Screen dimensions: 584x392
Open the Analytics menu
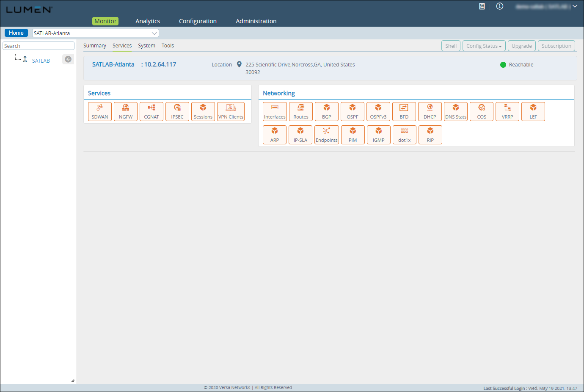(147, 21)
